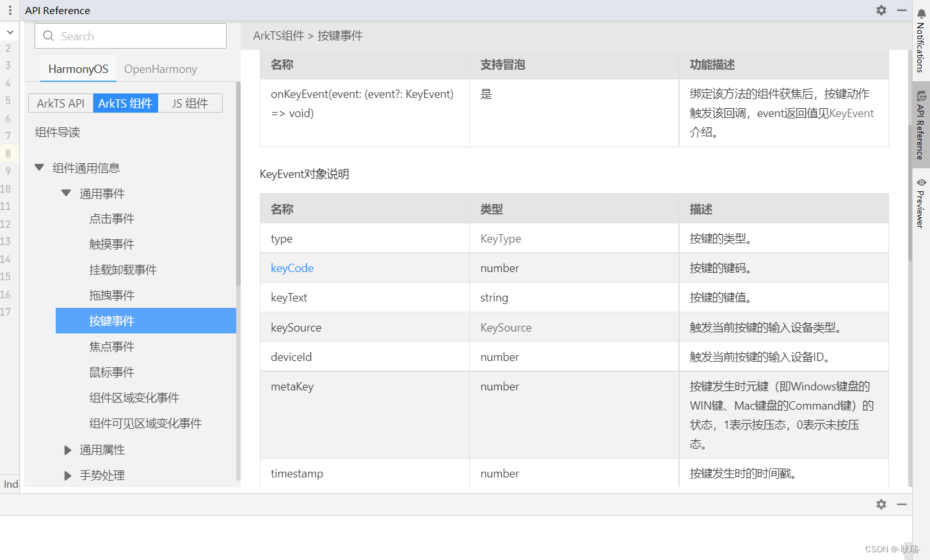The image size is (930, 560).
Task: Collapse the 通用事件 tree node
Action: point(66,193)
